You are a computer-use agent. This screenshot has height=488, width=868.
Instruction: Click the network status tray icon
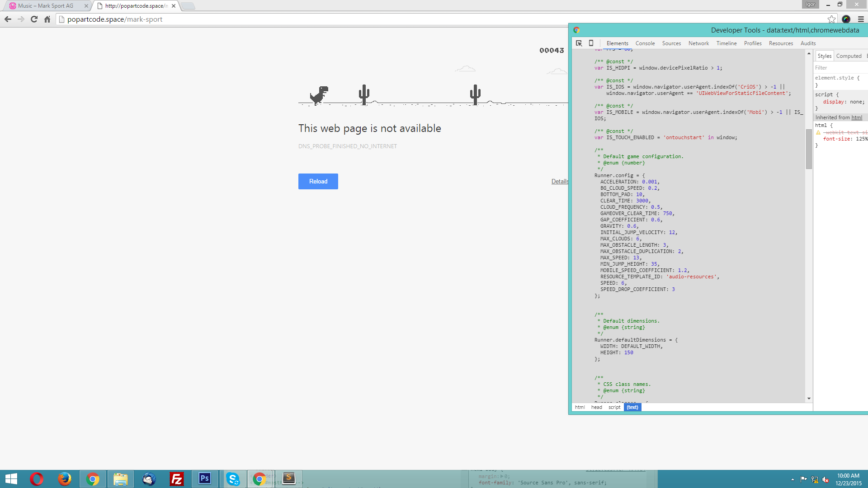pyautogui.click(x=815, y=479)
